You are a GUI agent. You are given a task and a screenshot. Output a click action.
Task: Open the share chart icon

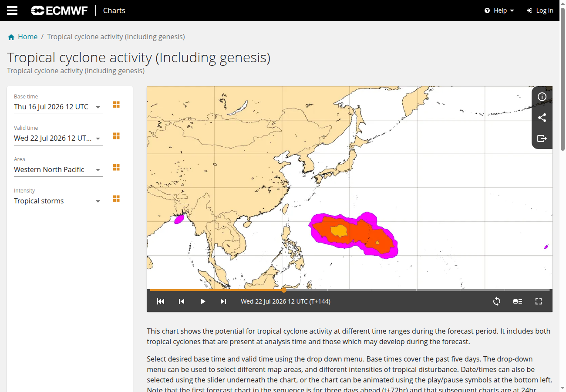542,118
